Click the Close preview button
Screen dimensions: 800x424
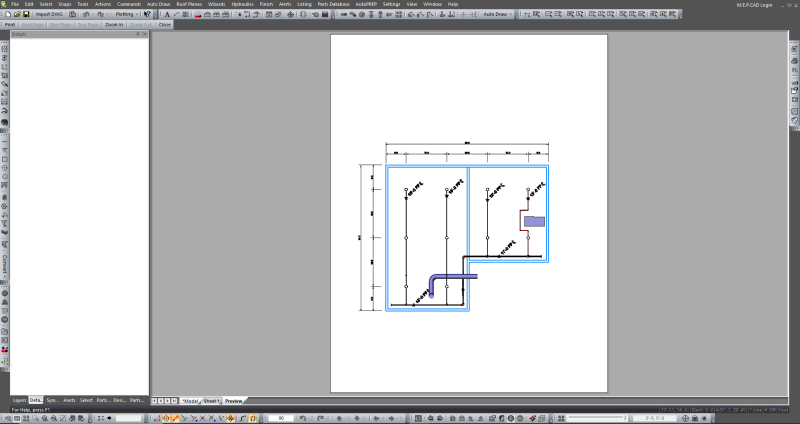(164, 24)
